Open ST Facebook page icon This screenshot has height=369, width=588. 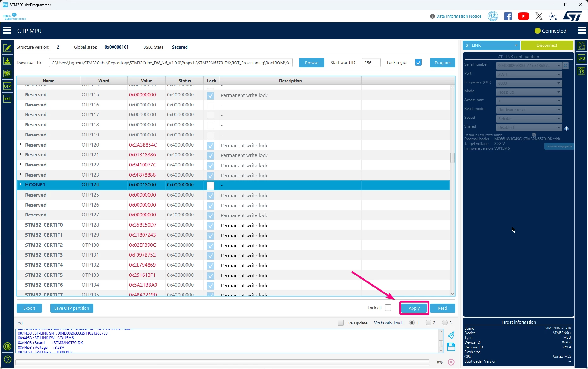point(508,16)
